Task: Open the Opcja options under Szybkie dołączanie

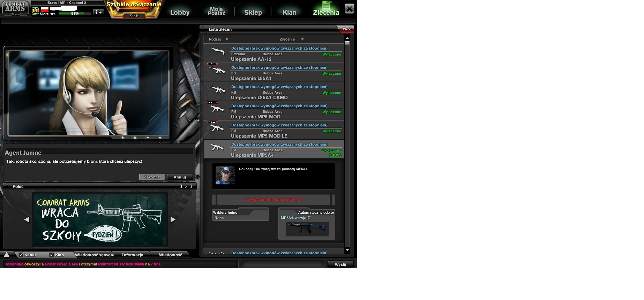Action: pyautogui.click(x=134, y=15)
